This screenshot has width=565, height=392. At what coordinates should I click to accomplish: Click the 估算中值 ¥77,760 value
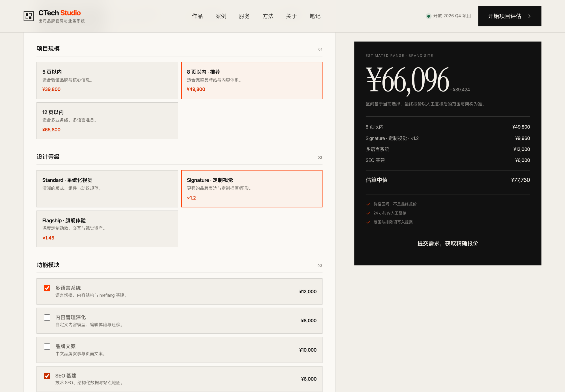pos(520,180)
